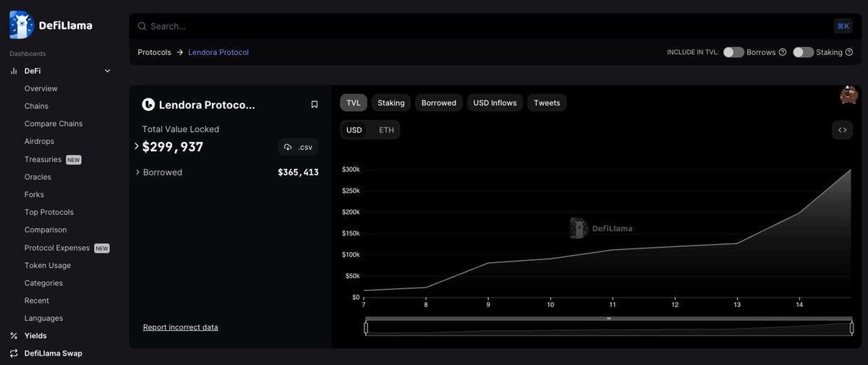The height and width of the screenshot is (365, 868).
Task: Click the llama avatar above the chart
Action: 848,95
